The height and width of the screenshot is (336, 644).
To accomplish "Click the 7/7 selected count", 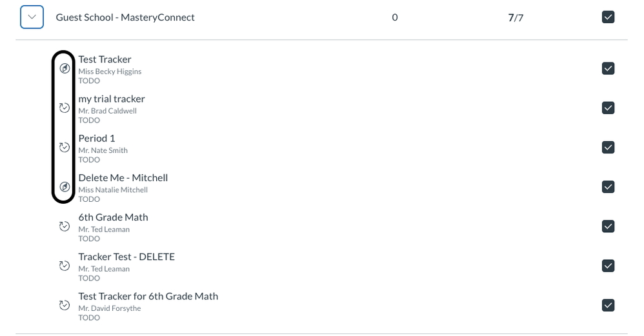I will [516, 18].
